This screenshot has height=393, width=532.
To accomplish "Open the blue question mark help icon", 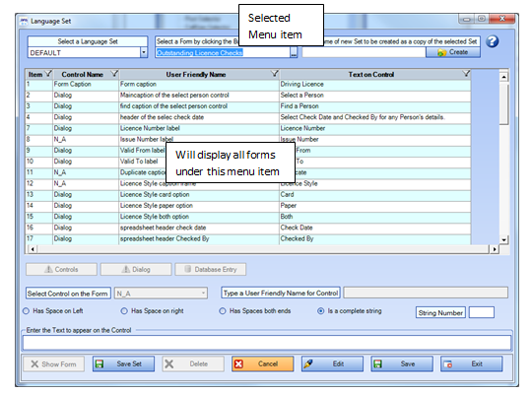I will (x=492, y=41).
